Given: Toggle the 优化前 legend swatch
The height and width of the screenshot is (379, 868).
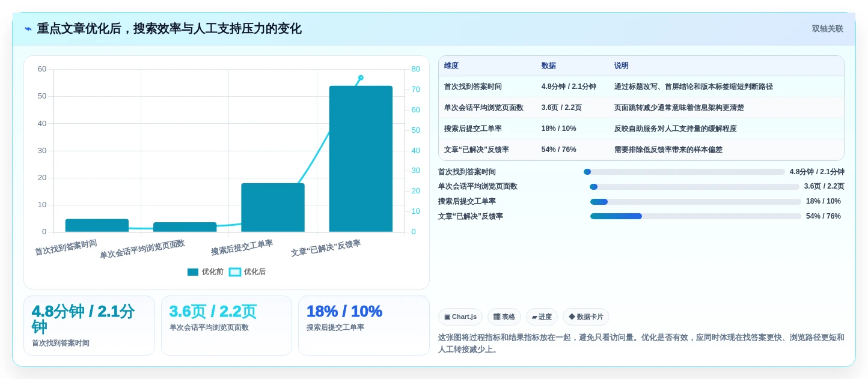Looking at the screenshot, I should click(x=193, y=272).
